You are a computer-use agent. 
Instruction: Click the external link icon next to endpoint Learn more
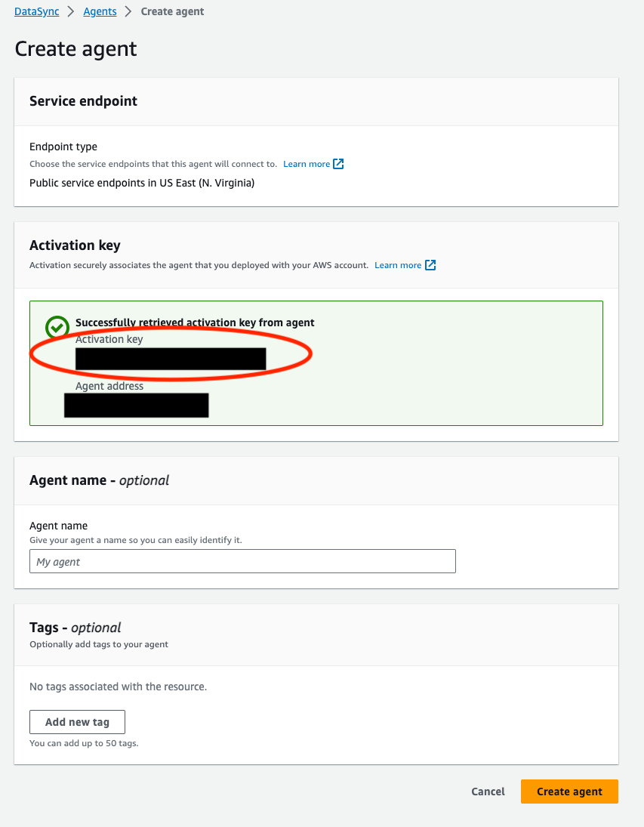(337, 164)
